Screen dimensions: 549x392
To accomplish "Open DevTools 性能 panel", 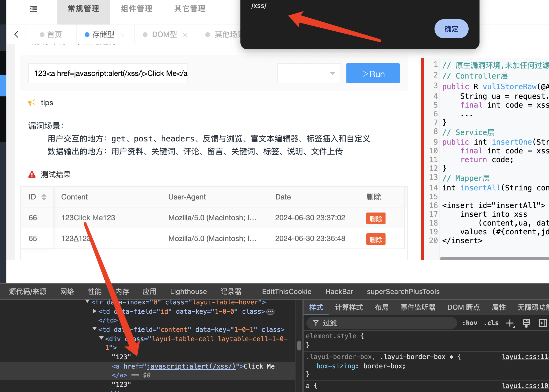I will point(95,292).
